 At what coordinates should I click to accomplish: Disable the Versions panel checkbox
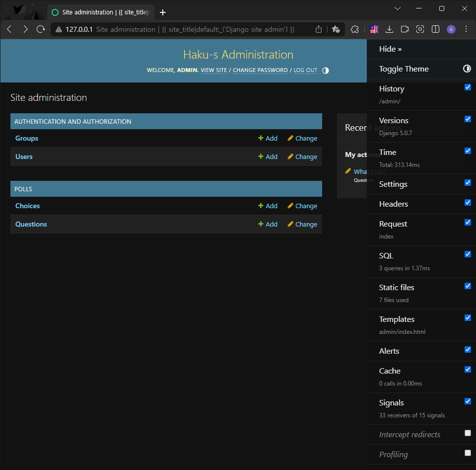468,119
